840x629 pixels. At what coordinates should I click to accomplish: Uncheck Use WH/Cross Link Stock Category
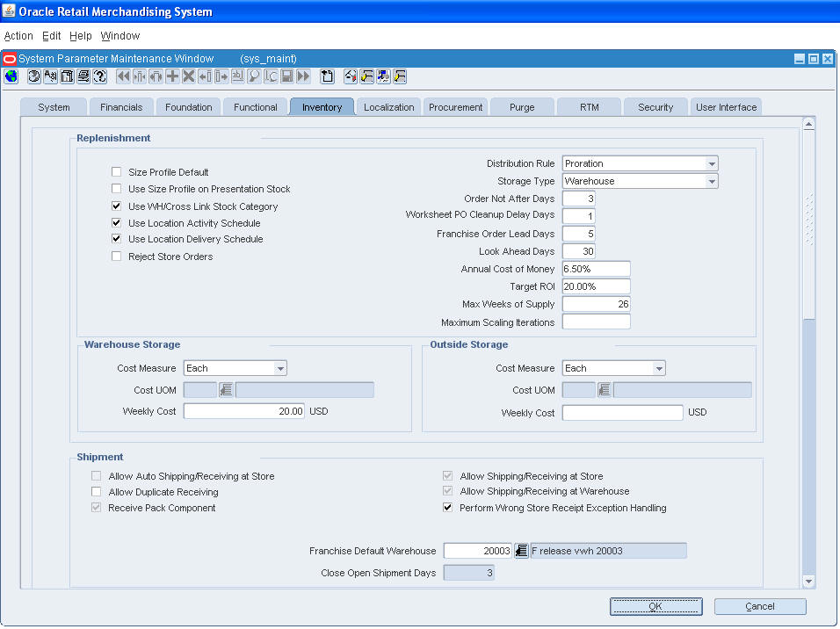tap(116, 206)
